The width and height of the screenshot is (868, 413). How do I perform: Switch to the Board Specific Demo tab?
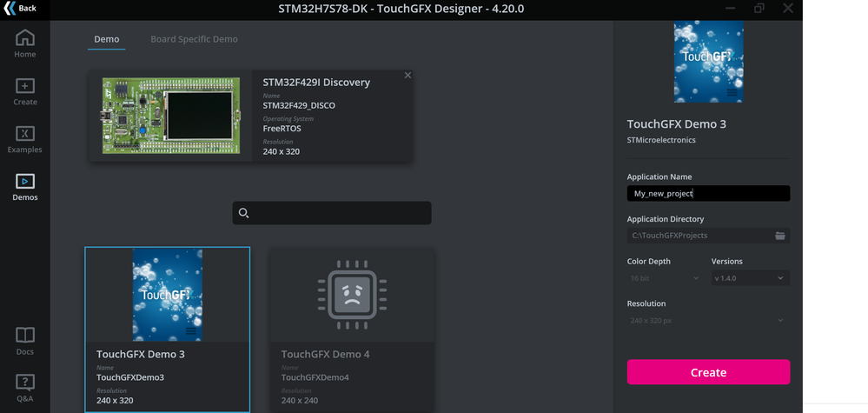(x=194, y=39)
